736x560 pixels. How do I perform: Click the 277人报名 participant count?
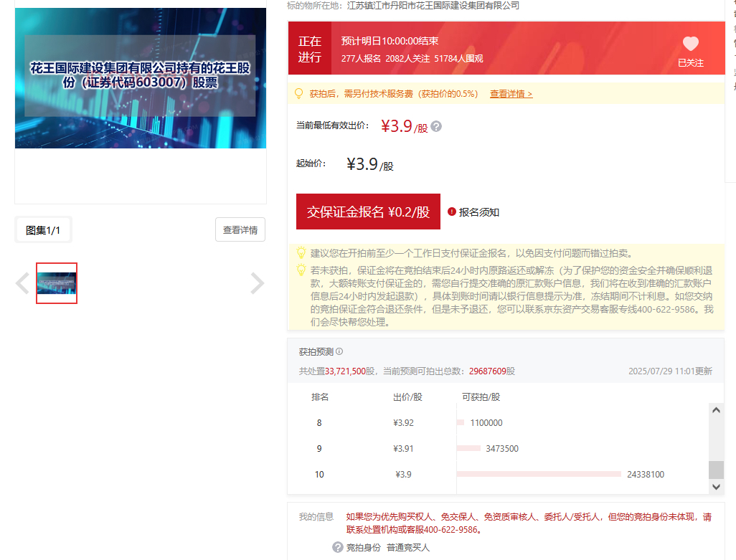tap(361, 59)
